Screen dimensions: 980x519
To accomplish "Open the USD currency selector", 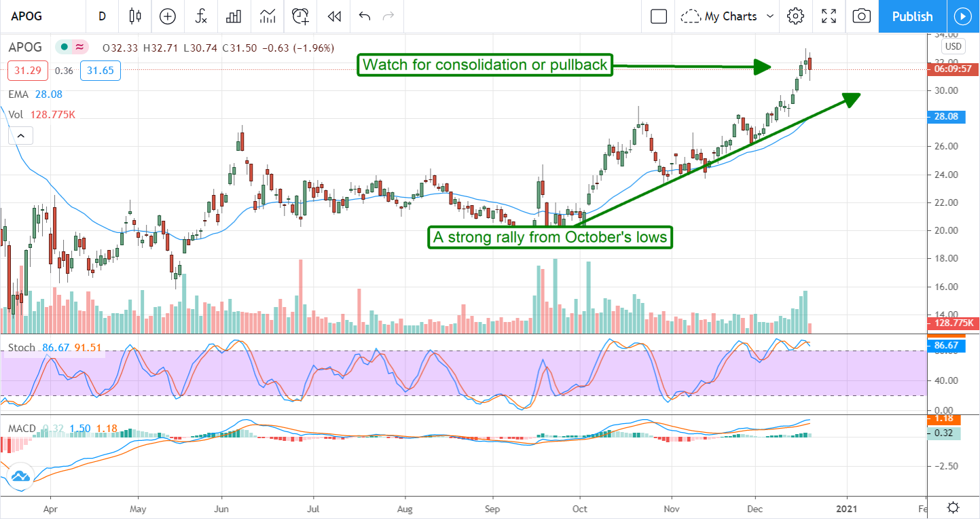I will [953, 47].
